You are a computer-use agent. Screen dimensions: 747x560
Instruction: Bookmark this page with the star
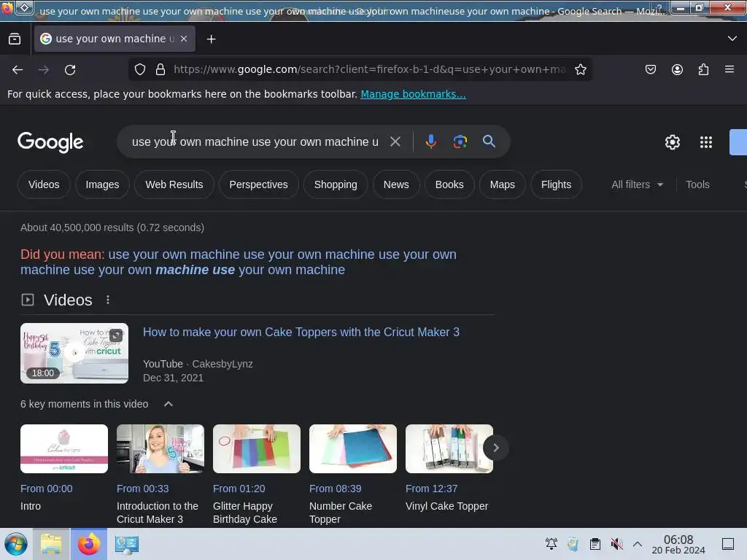[580, 69]
